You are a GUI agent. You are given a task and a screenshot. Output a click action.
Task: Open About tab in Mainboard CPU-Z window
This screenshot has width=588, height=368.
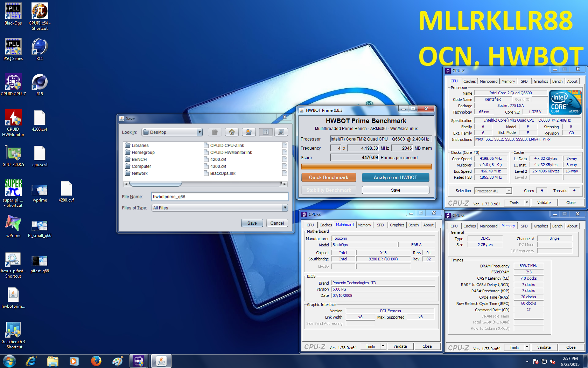(x=428, y=225)
